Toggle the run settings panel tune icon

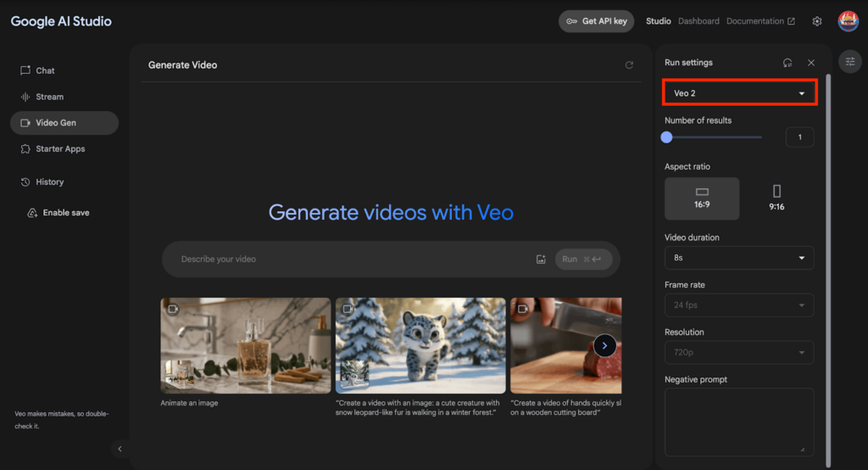(850, 62)
